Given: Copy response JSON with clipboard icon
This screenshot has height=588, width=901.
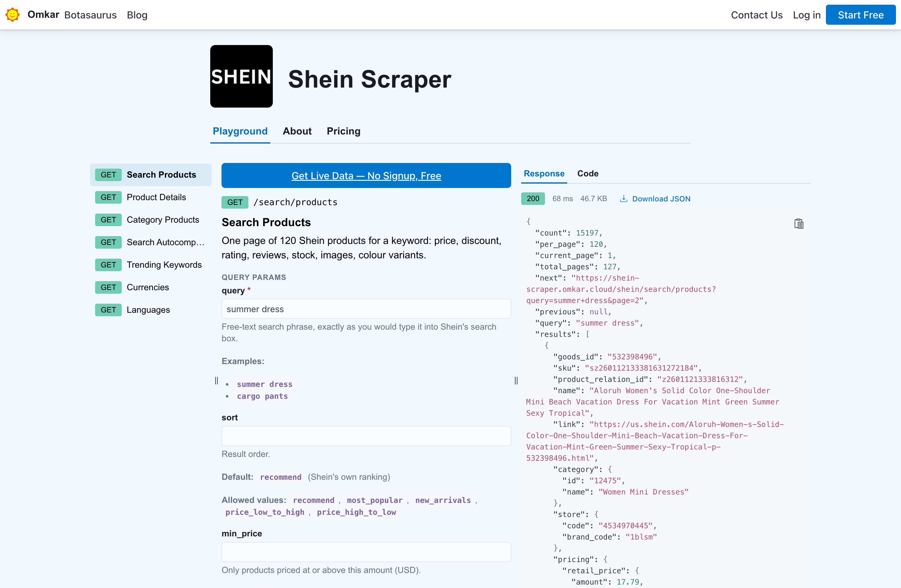Looking at the screenshot, I should point(799,224).
